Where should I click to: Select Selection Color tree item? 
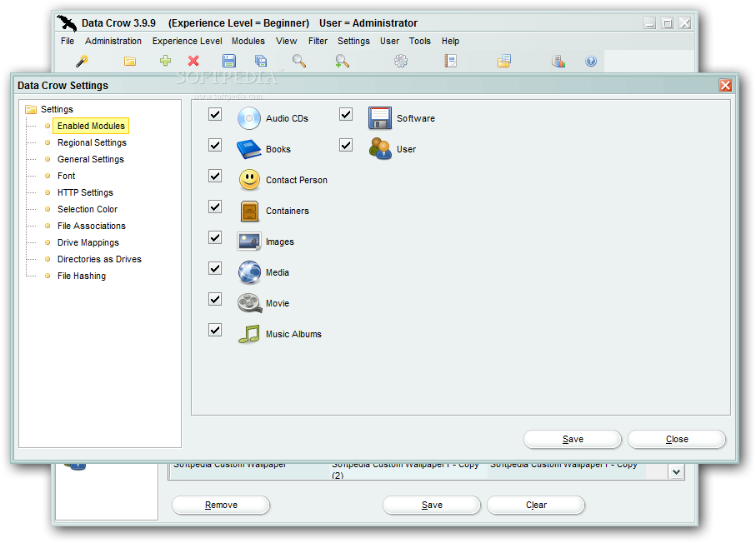tap(88, 209)
